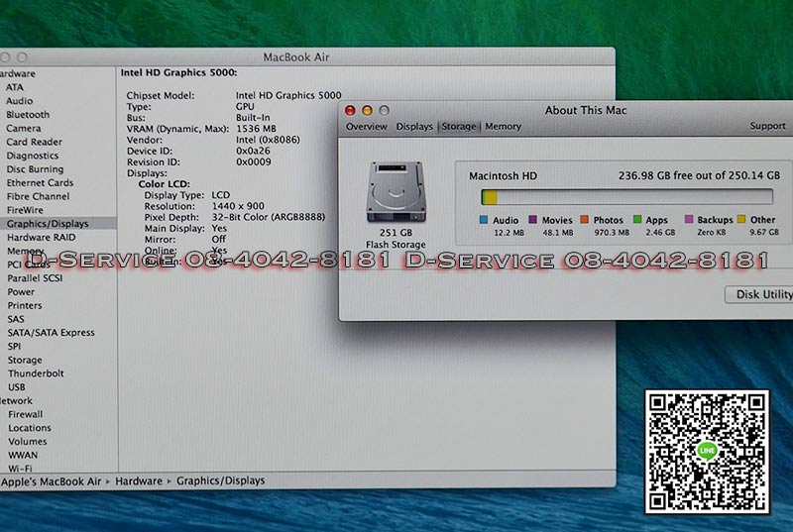Select Audio in the sidebar list
793x532 pixels.
pyautogui.click(x=19, y=100)
